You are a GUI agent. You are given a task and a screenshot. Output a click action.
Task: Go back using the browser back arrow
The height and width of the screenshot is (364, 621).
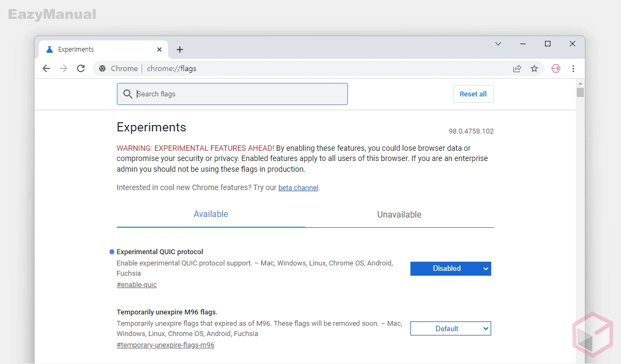tap(46, 68)
